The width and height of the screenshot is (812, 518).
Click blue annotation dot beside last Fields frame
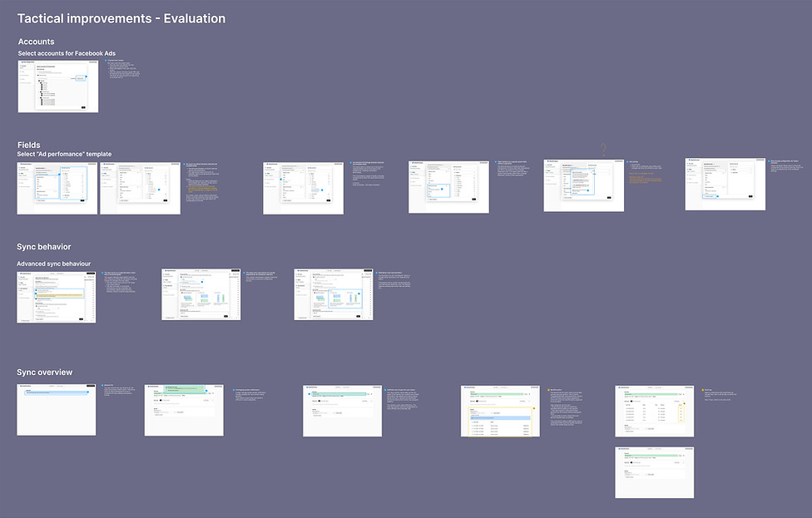click(768, 161)
